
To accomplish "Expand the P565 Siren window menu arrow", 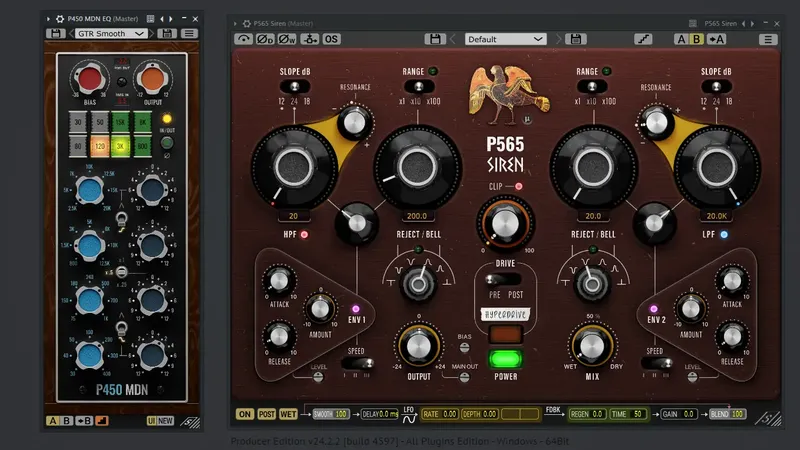I will pos(235,23).
